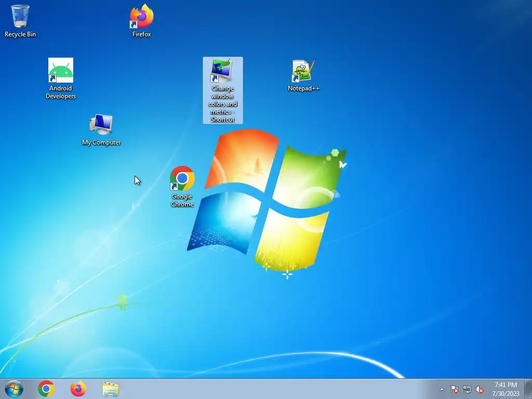Screen dimensions: 532x399
Task: Launch Firefox from the taskbar
Action: click(x=78, y=389)
